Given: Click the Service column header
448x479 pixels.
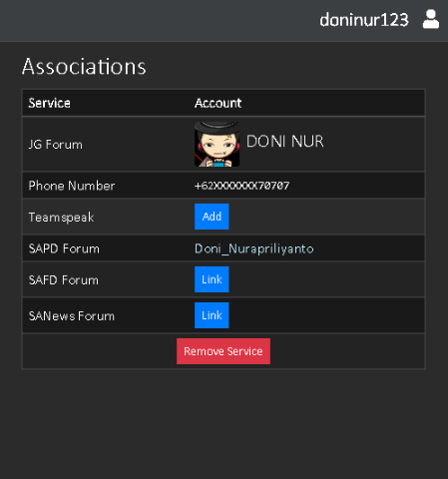Looking at the screenshot, I should 49,103.
